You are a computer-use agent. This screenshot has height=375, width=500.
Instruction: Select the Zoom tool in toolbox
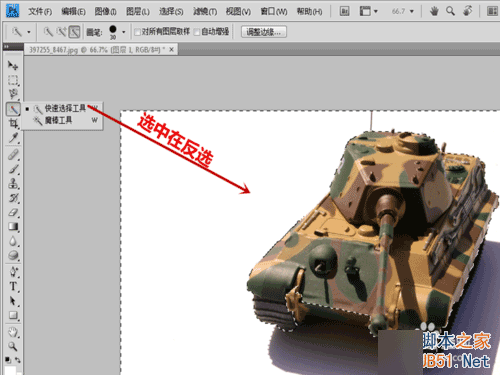pyautogui.click(x=13, y=346)
